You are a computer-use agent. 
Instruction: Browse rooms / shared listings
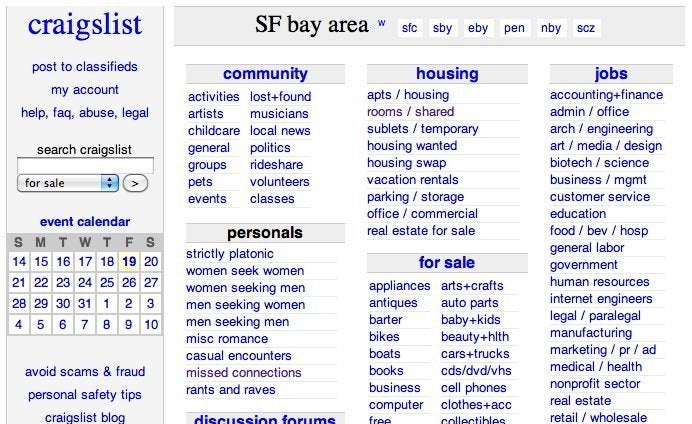coord(410,112)
